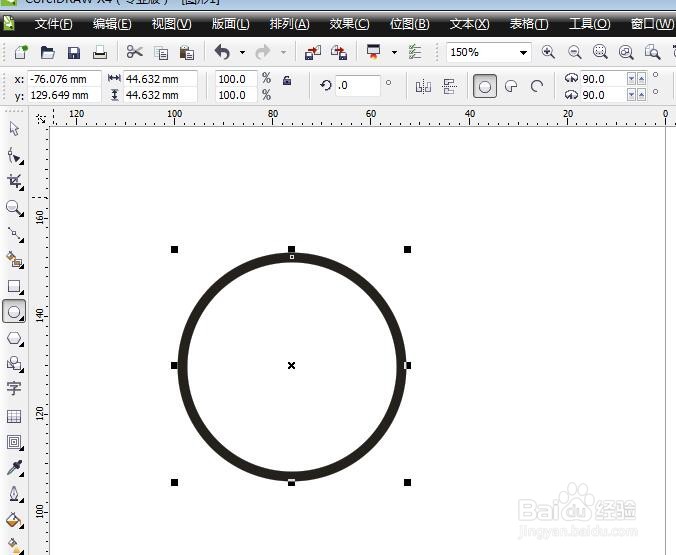Select the Smart Fill tool
Viewport: 676px width, 555px height.
[x=14, y=260]
